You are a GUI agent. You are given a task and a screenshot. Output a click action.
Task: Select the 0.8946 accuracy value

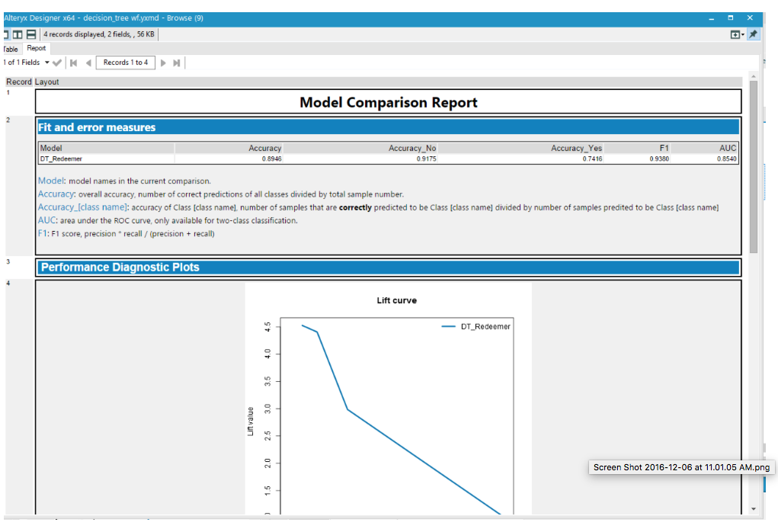click(272, 159)
